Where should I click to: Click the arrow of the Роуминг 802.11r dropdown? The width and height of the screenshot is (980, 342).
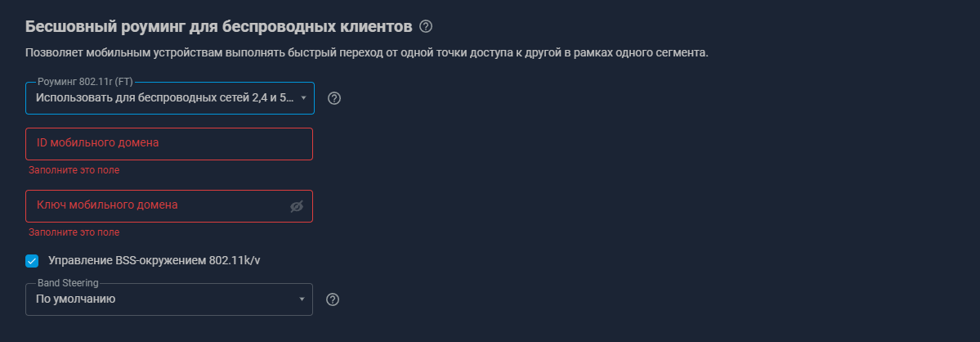303,98
